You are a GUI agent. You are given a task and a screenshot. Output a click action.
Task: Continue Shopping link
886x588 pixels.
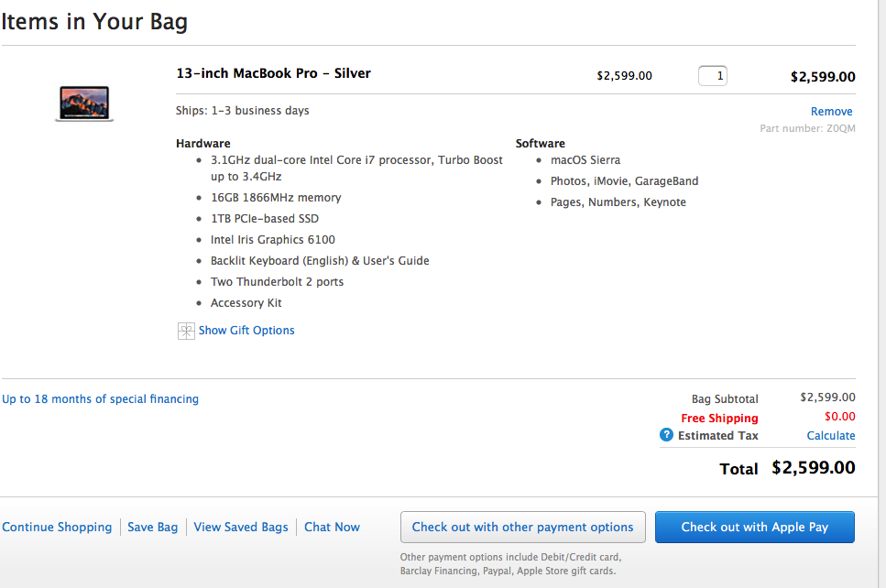click(57, 527)
